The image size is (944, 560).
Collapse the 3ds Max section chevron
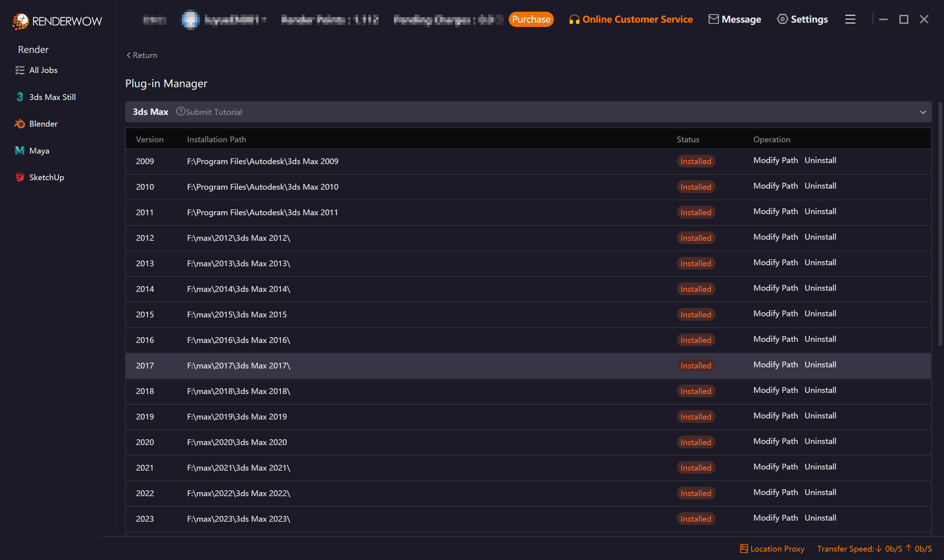[x=923, y=112]
